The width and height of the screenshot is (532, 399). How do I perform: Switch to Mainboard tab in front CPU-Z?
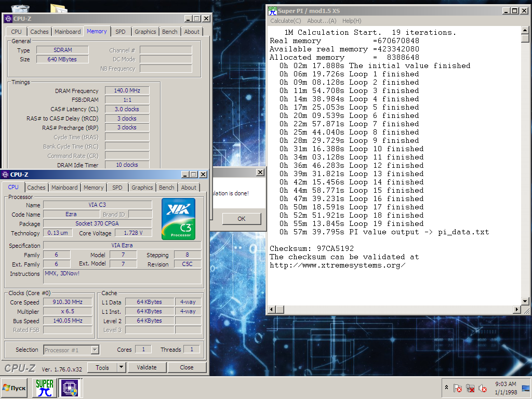(64, 188)
